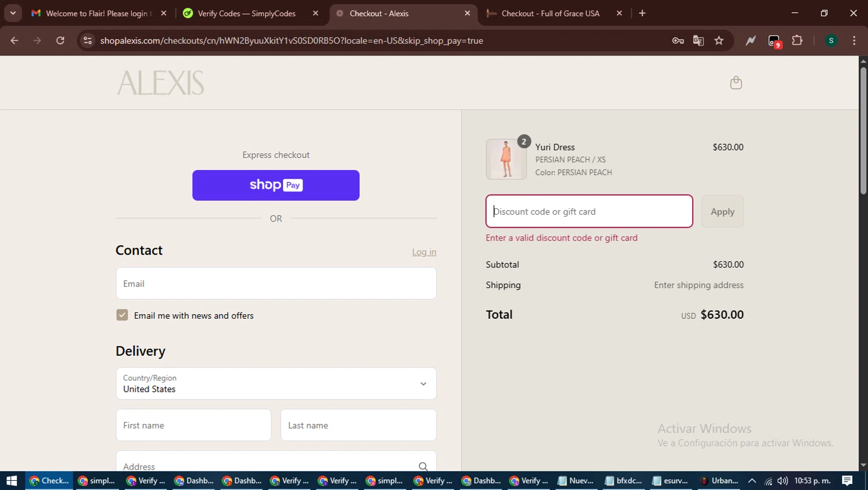Reload the checkout page
This screenshot has height=490, width=868.
60,40
